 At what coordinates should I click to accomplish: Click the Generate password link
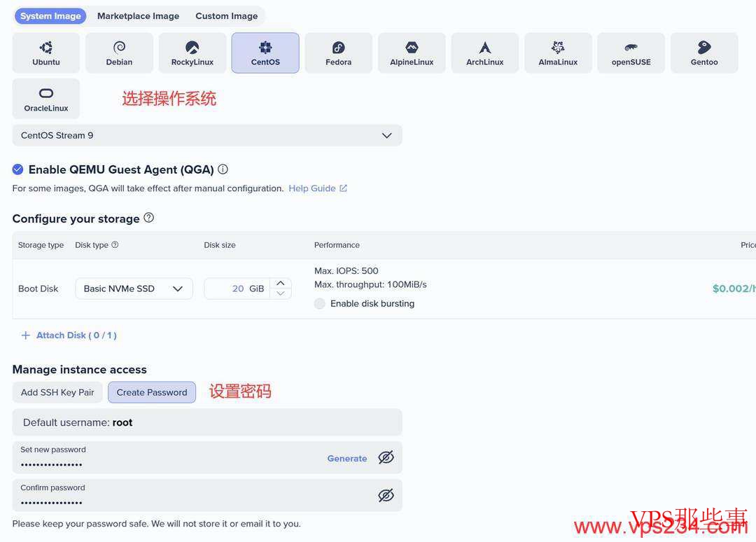[347, 458]
